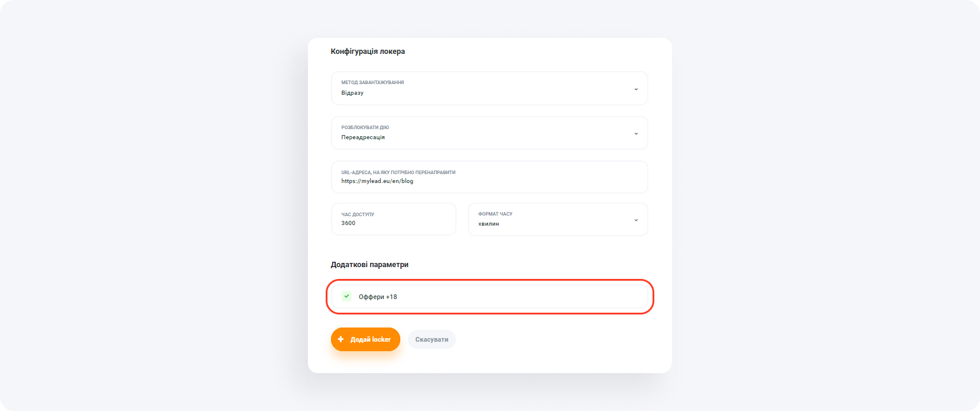Open the Формат часу dropdown
Viewport: 980px width, 411px height.
(x=557, y=220)
